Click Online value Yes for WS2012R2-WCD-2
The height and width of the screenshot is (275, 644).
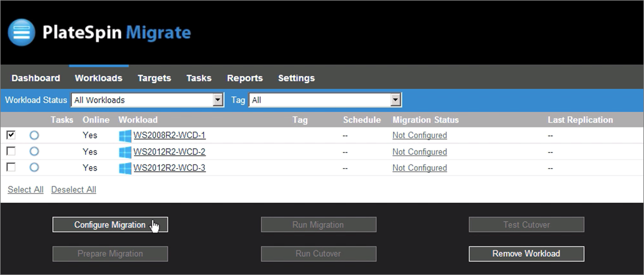click(x=90, y=152)
